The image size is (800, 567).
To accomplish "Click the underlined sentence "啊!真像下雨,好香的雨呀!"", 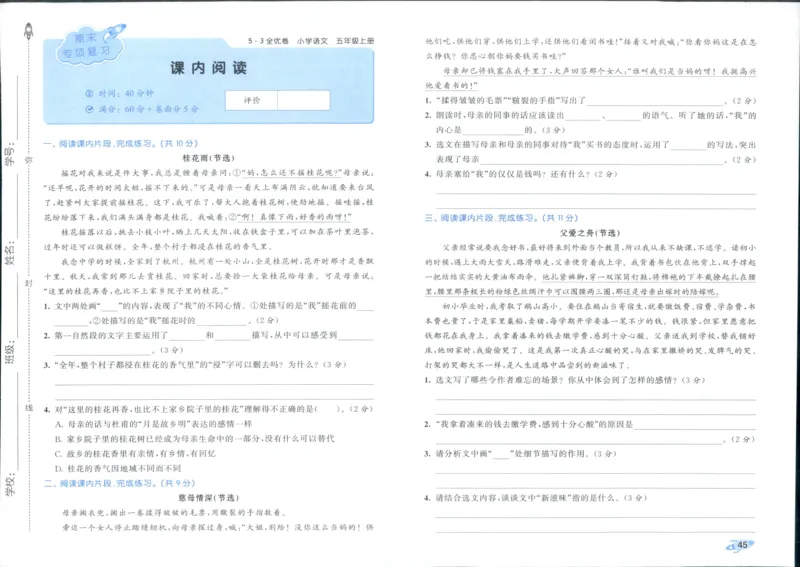I will [294, 217].
